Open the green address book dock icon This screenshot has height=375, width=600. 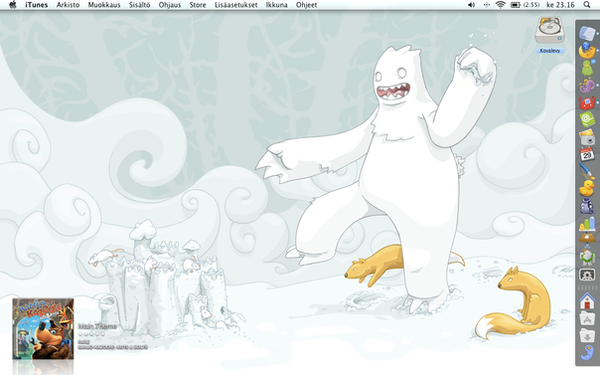pyautogui.click(x=587, y=119)
